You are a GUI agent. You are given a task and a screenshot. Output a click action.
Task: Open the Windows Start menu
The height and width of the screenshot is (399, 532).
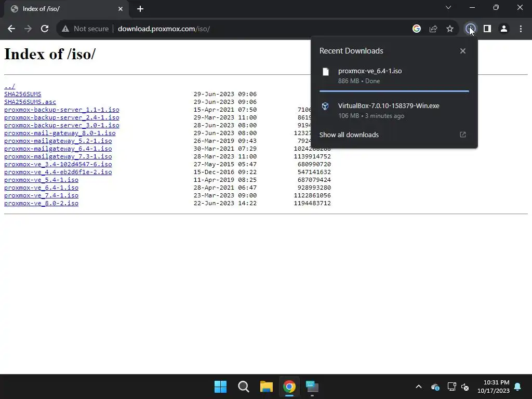click(220, 387)
